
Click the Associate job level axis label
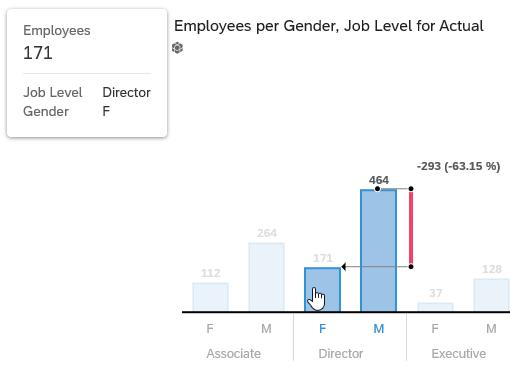[x=234, y=353]
